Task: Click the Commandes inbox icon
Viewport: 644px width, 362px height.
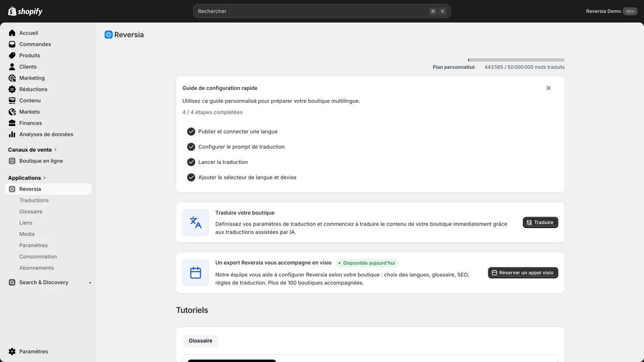Action: coord(12,44)
